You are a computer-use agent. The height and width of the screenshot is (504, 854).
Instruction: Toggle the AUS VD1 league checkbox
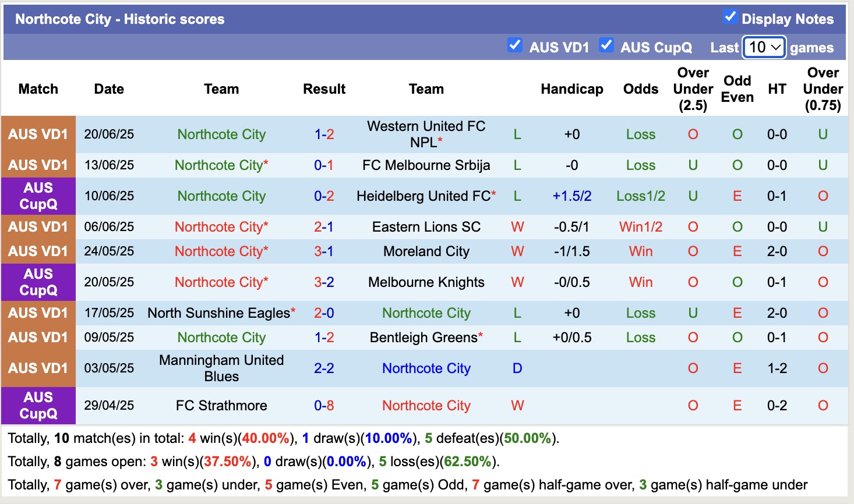pos(514,45)
